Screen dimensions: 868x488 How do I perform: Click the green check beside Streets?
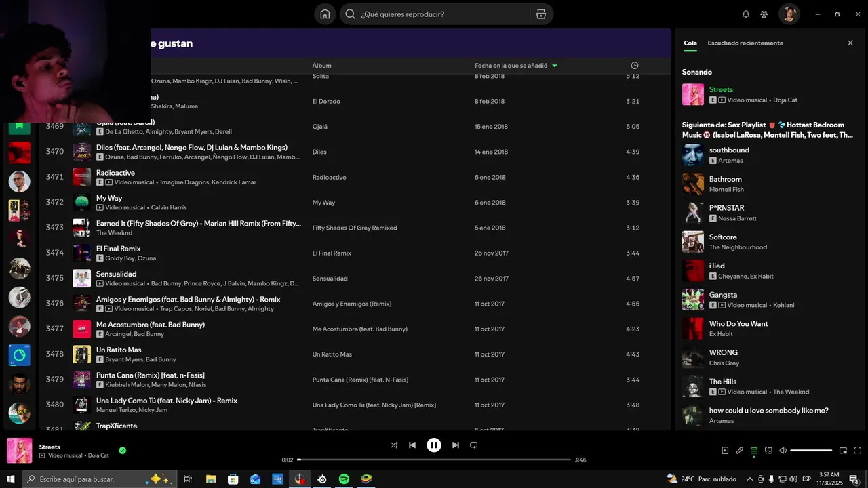122,450
